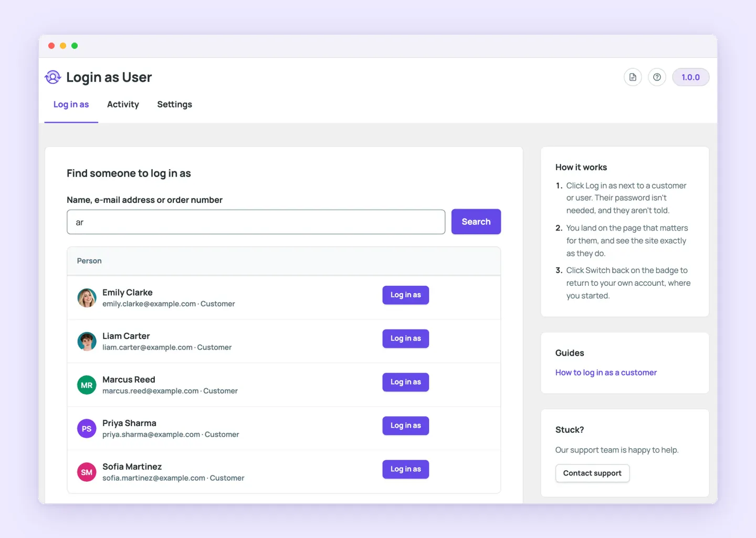
Task: Click the PS initials avatar
Action: (x=87, y=429)
